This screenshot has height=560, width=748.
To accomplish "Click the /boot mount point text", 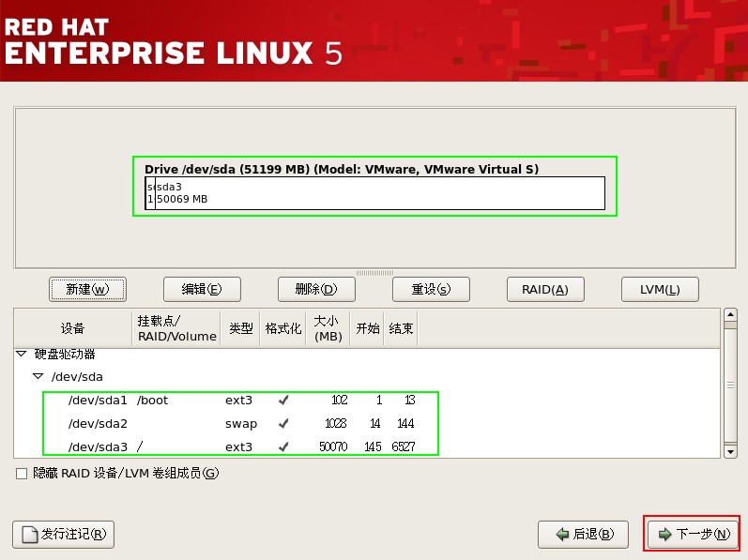I will pyautogui.click(x=152, y=401).
